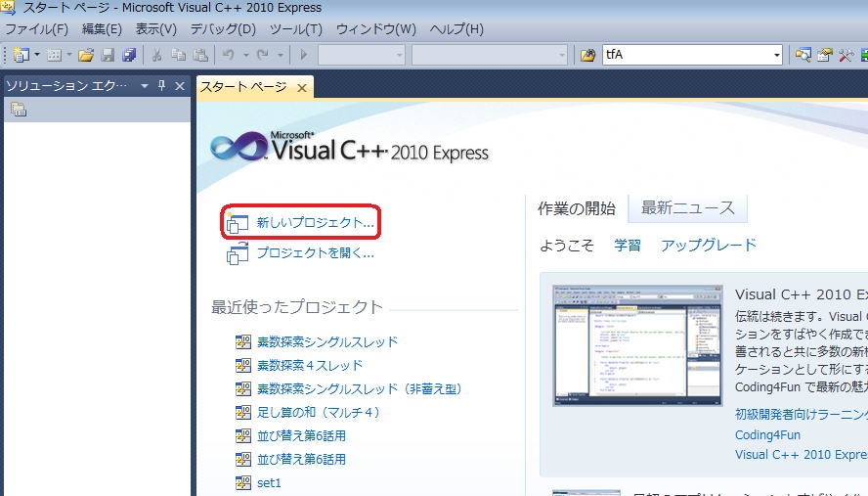
Task: Click the Solution Explorer properties icon
Action: [x=19, y=110]
